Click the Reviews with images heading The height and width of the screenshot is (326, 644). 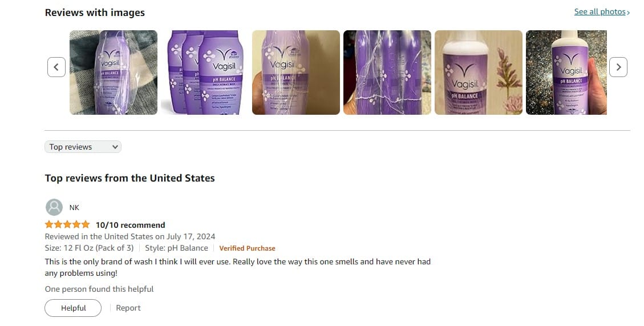point(95,13)
